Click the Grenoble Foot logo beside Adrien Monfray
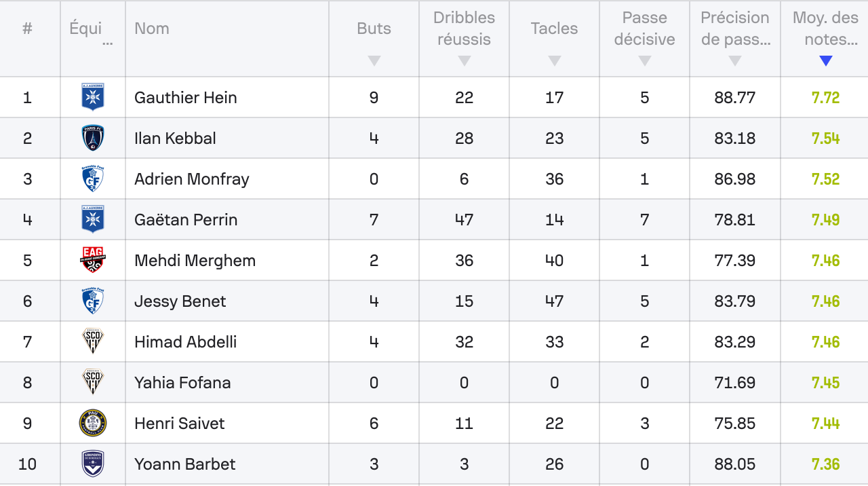The height and width of the screenshot is (486, 868). (93, 179)
